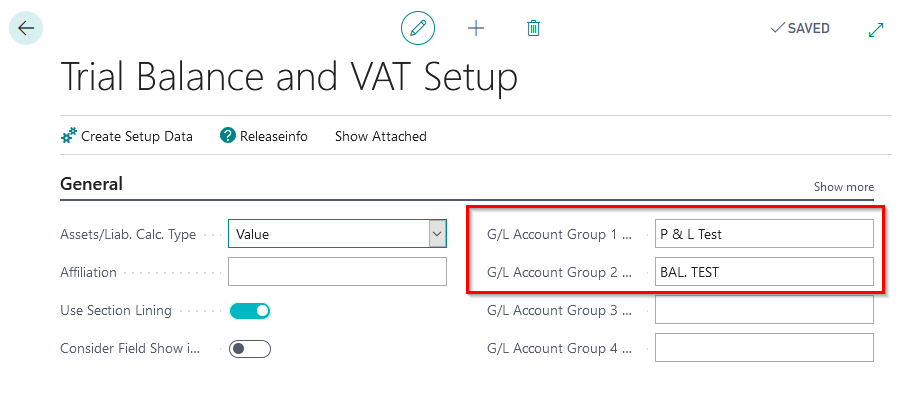The image size is (902, 402).
Task: Click the Show more link
Action: (843, 187)
